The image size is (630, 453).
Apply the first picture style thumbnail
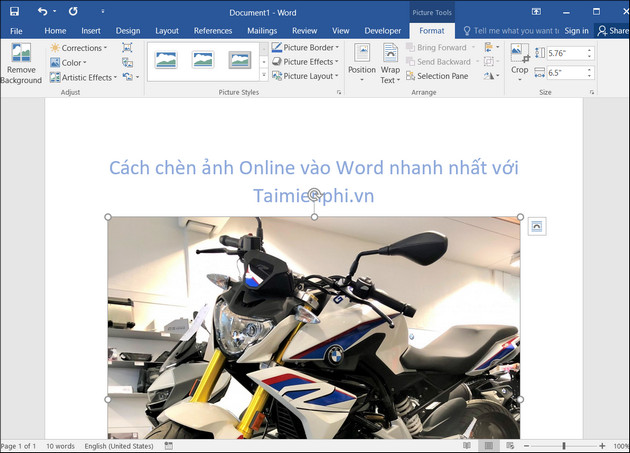pos(166,60)
